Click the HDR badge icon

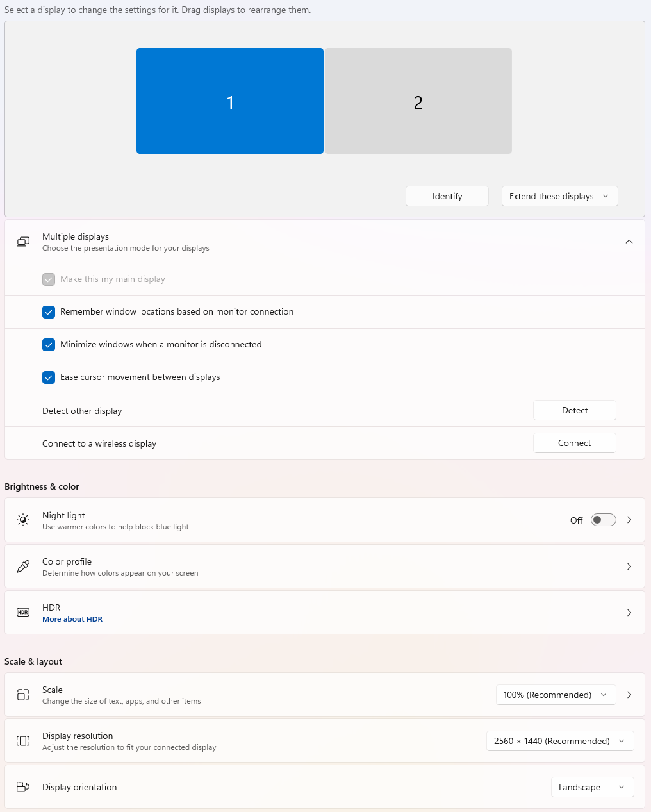pyautogui.click(x=23, y=612)
